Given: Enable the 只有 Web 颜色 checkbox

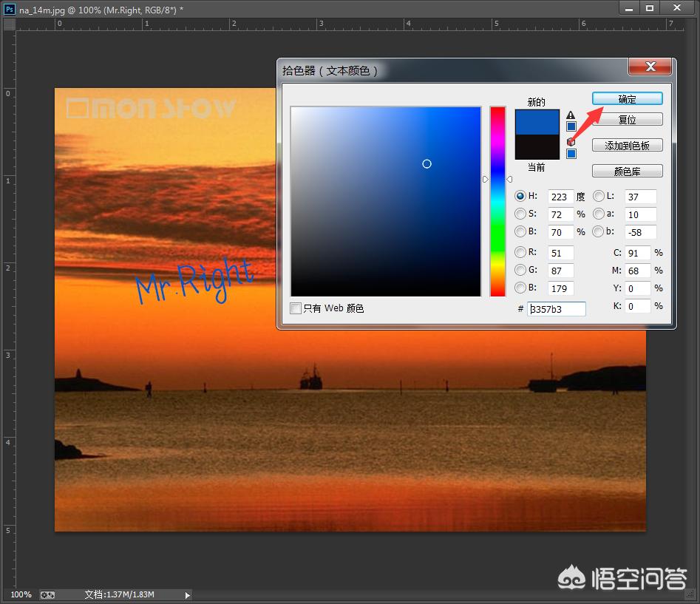Looking at the screenshot, I should (296, 308).
